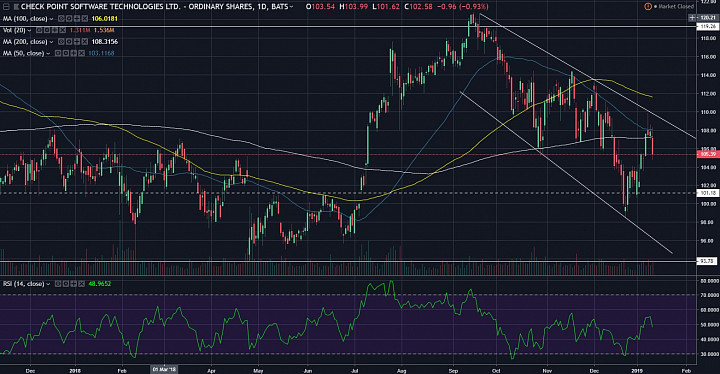Expand the MA (50, close) chevron
Screen dimensions: 720x374
48,53
